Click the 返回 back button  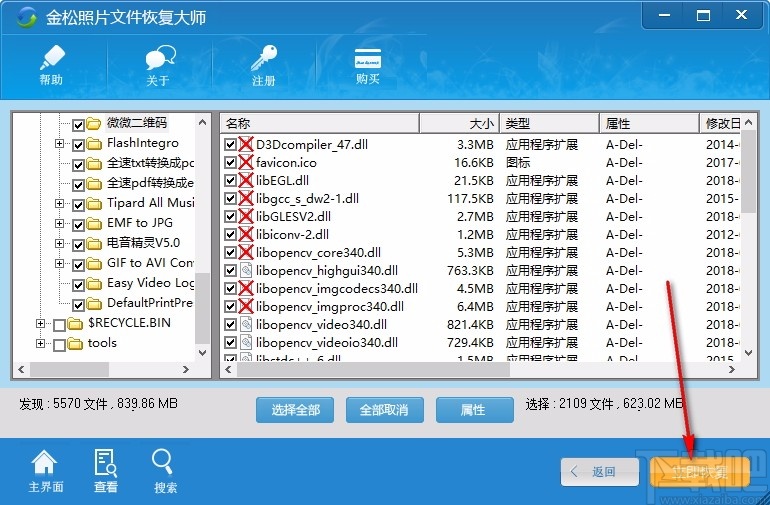[x=600, y=472]
